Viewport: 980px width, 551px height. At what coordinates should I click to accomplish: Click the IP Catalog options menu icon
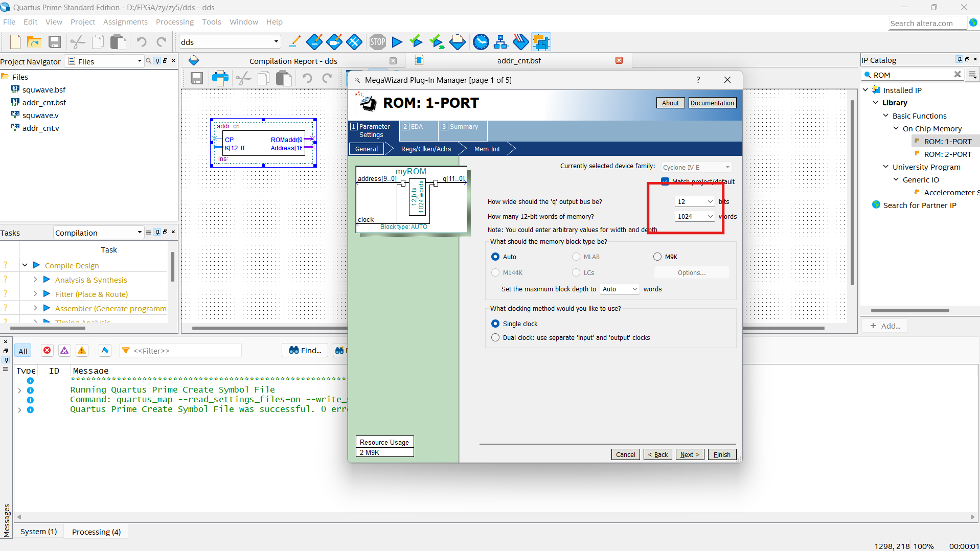[x=973, y=75]
